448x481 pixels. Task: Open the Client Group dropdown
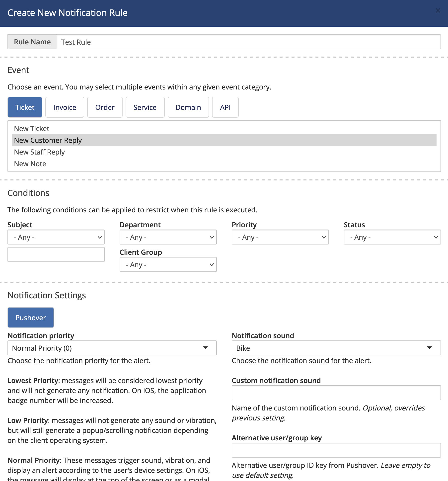pos(168,264)
